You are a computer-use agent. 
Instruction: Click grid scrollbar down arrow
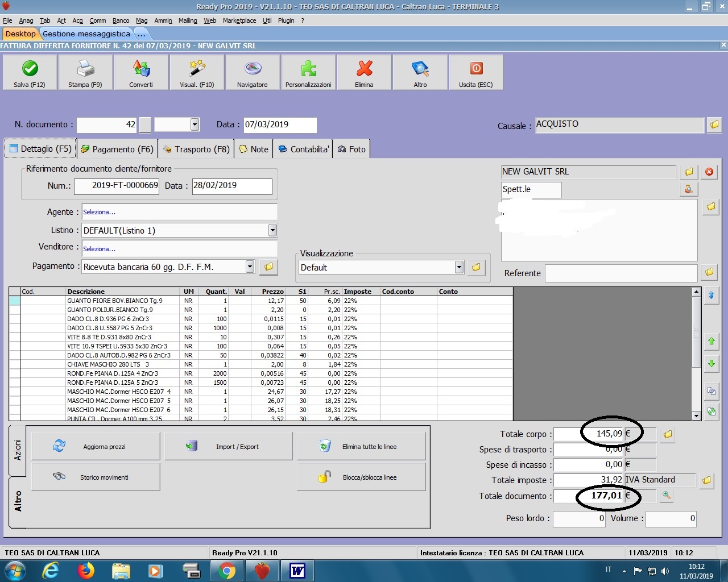click(x=696, y=416)
